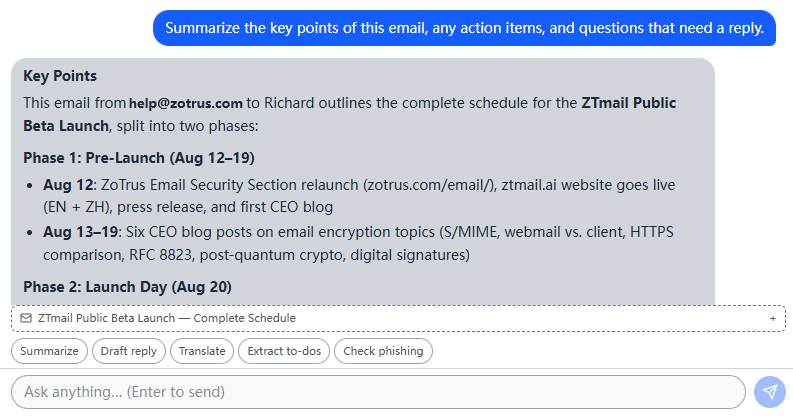Choose the Draft reply quick action

(128, 351)
